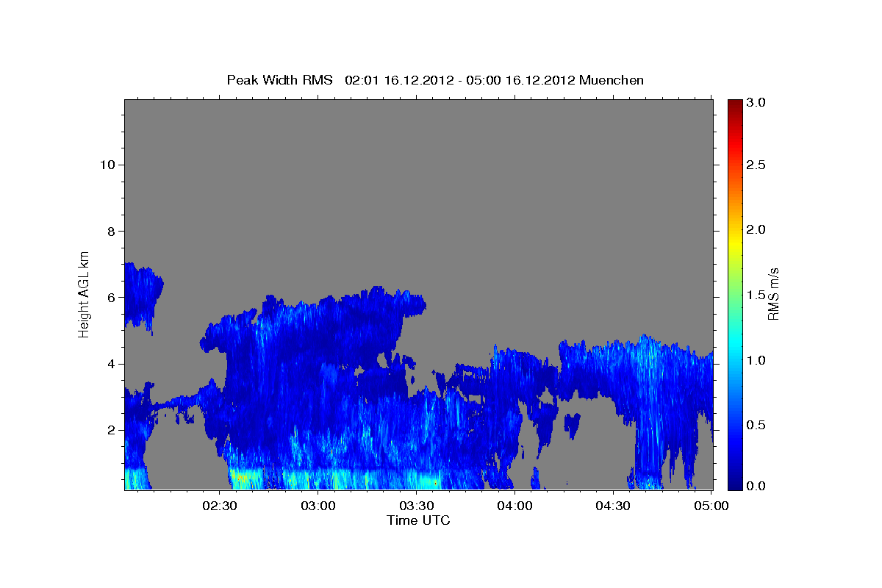This screenshot has width=882, height=588.
Task: Click the '03:00' time axis label
Action: 319,506
